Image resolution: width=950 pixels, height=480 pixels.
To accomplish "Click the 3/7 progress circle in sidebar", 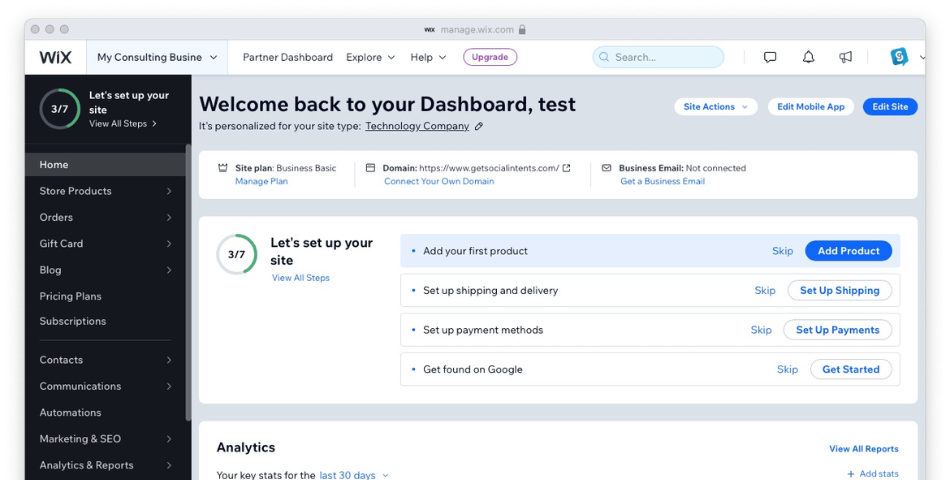I will coord(60,109).
